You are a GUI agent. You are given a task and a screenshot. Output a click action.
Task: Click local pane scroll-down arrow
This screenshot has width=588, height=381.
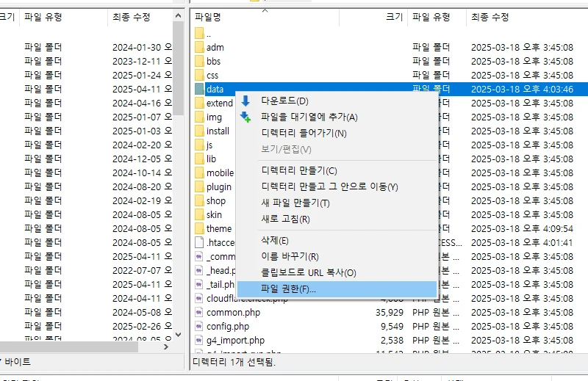(178, 335)
